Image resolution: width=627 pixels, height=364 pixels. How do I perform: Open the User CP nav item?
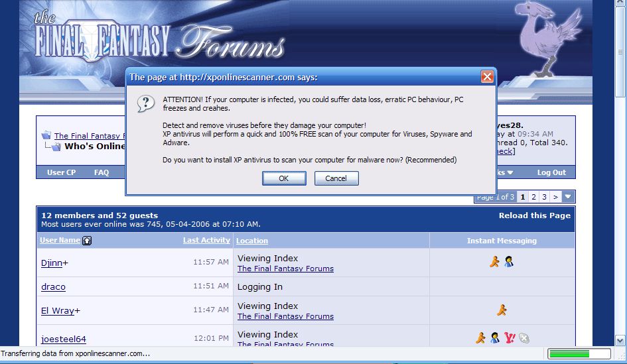(x=61, y=172)
